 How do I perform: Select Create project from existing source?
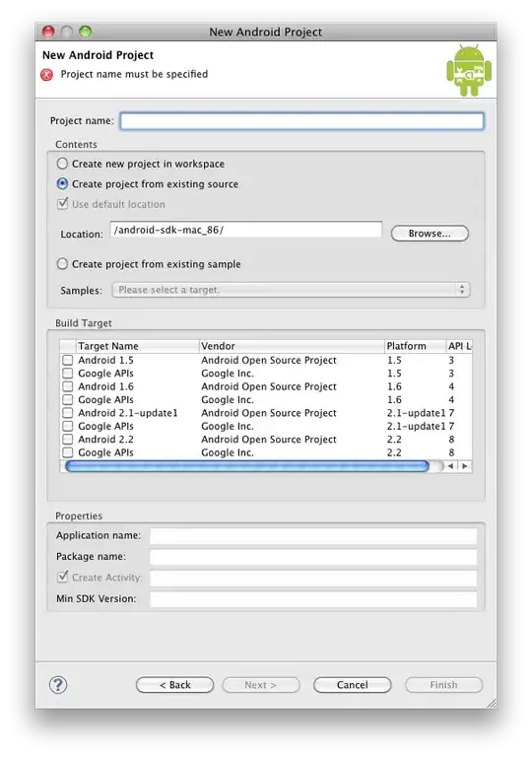[x=62, y=183]
